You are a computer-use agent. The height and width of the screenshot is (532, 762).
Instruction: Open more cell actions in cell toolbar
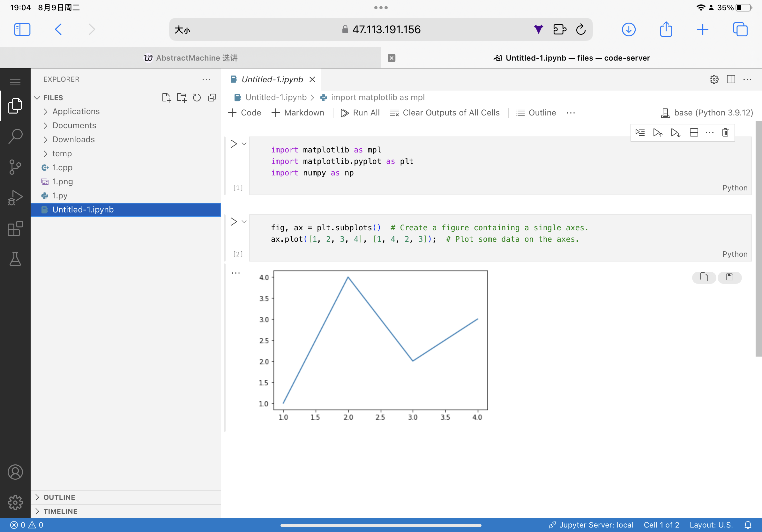pyautogui.click(x=710, y=133)
